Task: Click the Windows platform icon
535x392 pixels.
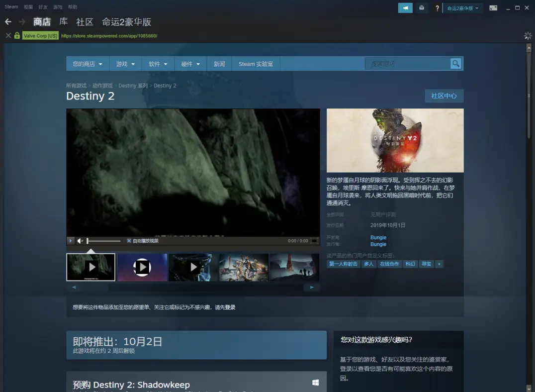Action: [316, 383]
